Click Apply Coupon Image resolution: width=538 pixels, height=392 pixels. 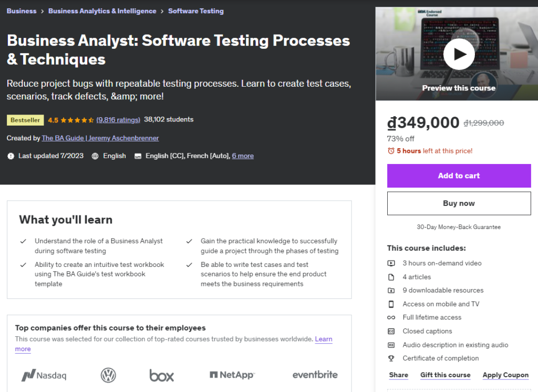tap(505, 375)
